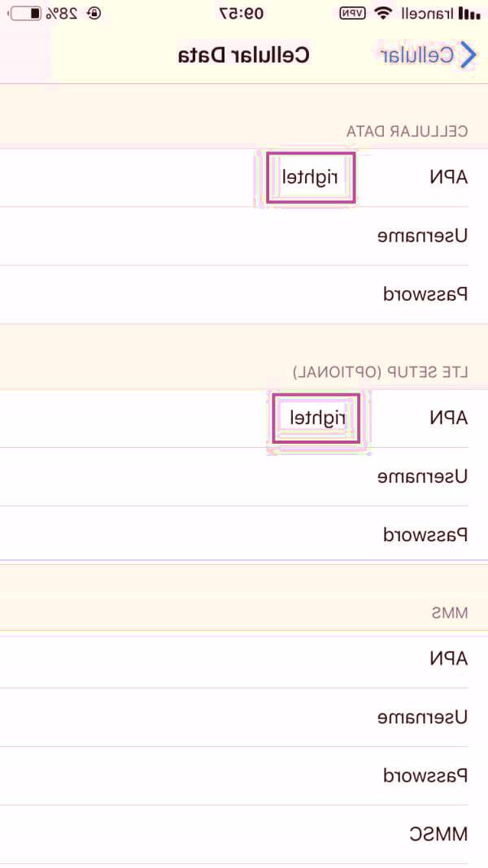
Task: Tap the rotation lock status icon
Action: point(95,14)
